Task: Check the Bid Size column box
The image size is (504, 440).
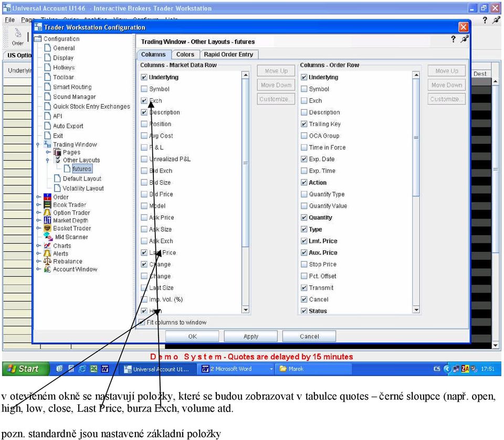Action: (144, 183)
